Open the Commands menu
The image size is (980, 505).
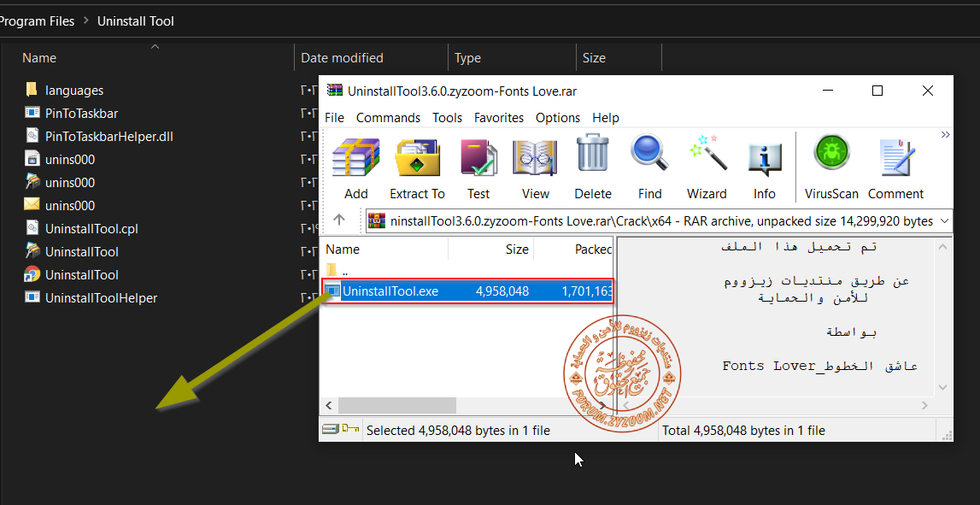click(x=388, y=118)
